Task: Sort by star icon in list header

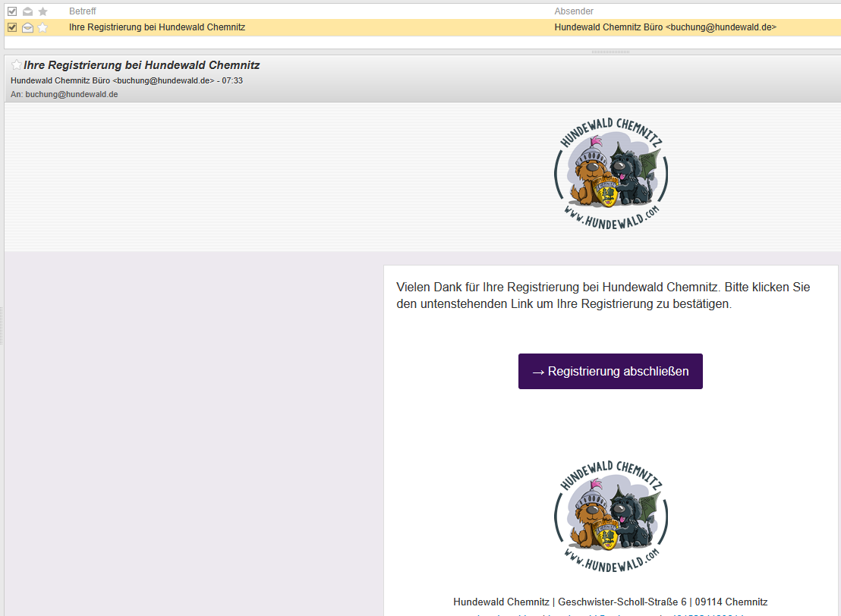Action: (x=43, y=11)
